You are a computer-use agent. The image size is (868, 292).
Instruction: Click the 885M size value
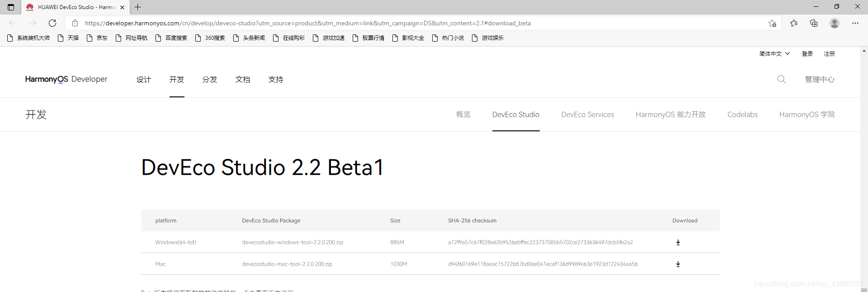[x=397, y=243]
